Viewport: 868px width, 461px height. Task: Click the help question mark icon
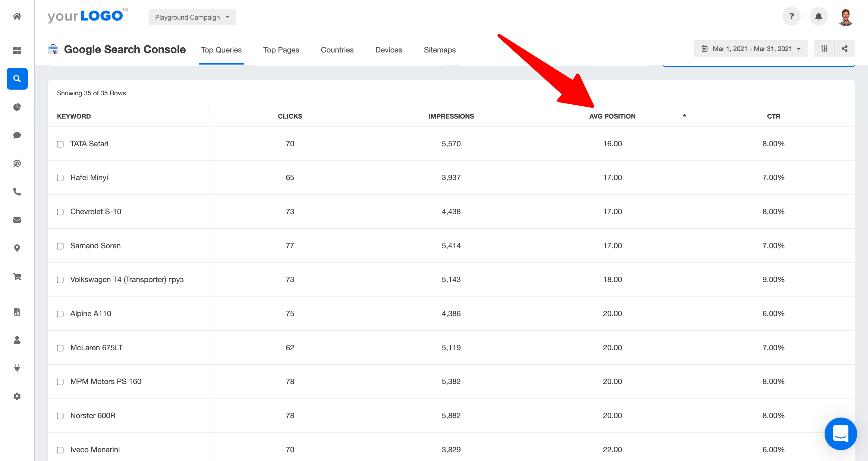pyautogui.click(x=791, y=16)
